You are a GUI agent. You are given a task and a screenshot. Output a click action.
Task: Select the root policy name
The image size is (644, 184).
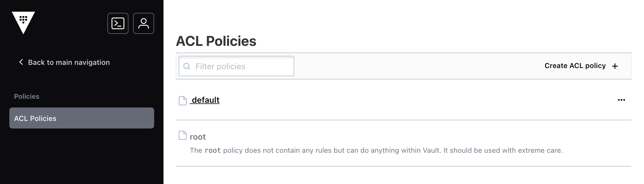pos(198,137)
